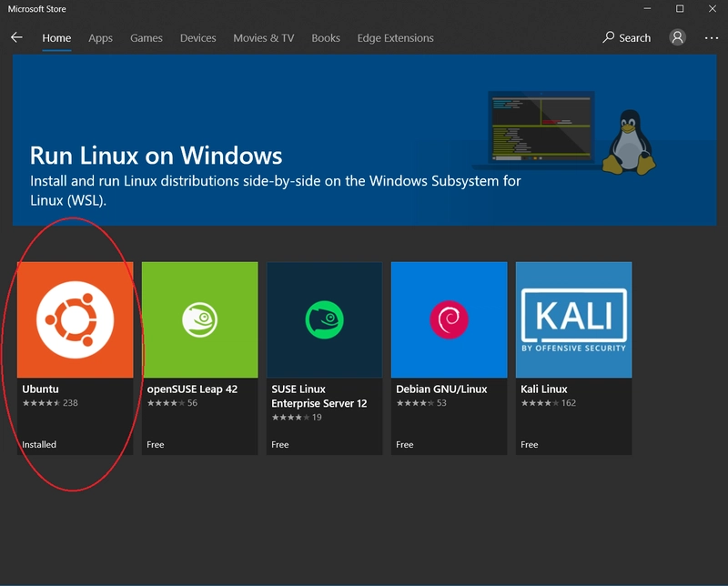
Task: Click the Search magnifier button
Action: coord(626,37)
